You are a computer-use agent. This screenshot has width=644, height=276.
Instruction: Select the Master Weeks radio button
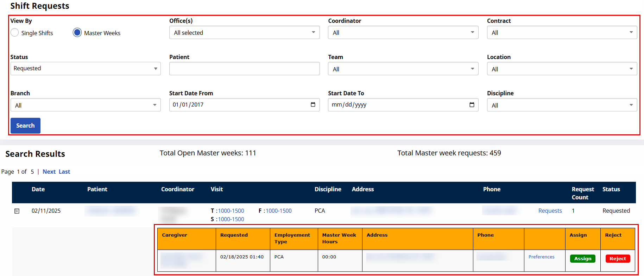pyautogui.click(x=77, y=33)
